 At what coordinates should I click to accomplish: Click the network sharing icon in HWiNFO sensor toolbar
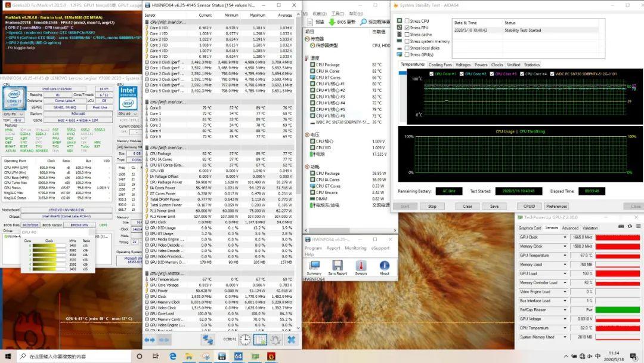coord(208,340)
